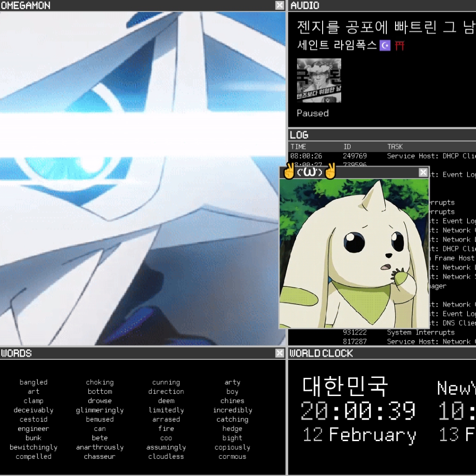Click the word 'cormous' in WORDS
Image resolution: width=476 pixels, height=476 pixels.
(232, 456)
